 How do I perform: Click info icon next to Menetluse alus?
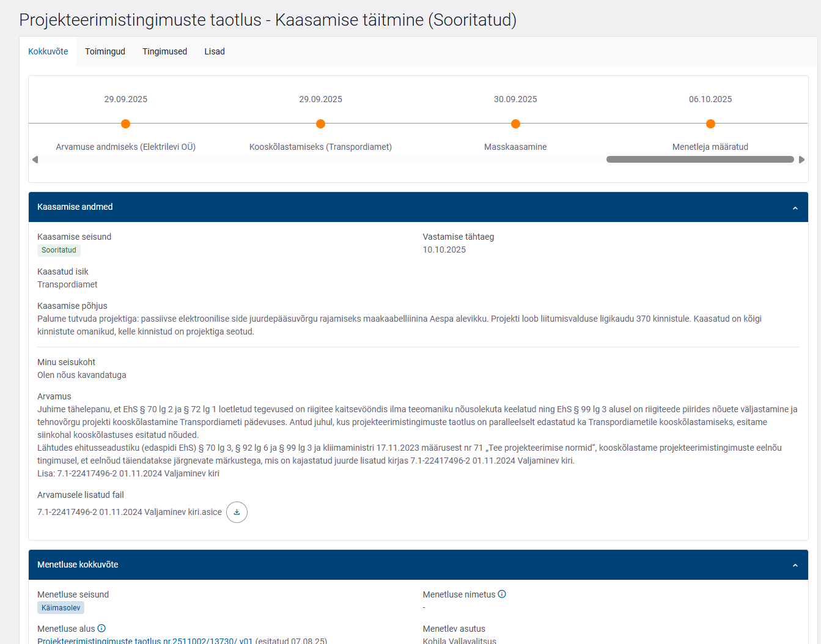pos(101,629)
